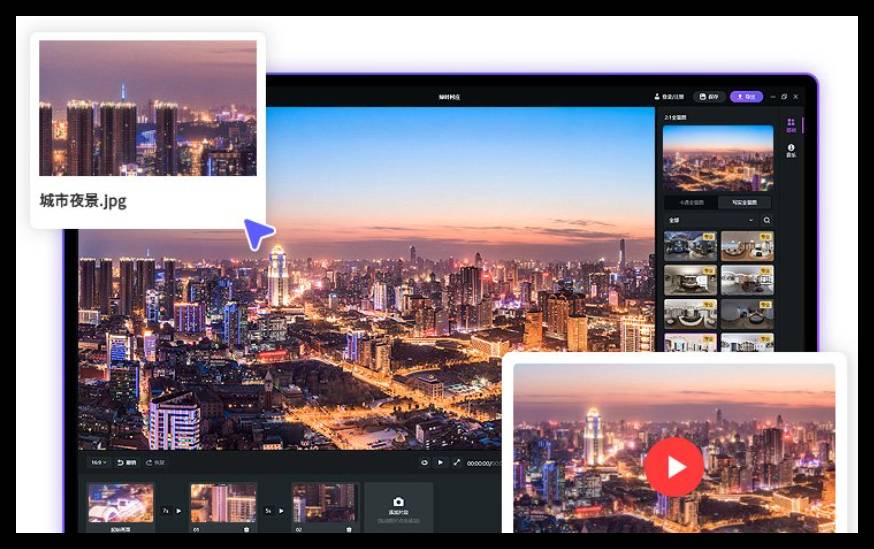The height and width of the screenshot is (549, 874).
Task: Switch to the right highlighted panorama tab
Action: coord(745,202)
